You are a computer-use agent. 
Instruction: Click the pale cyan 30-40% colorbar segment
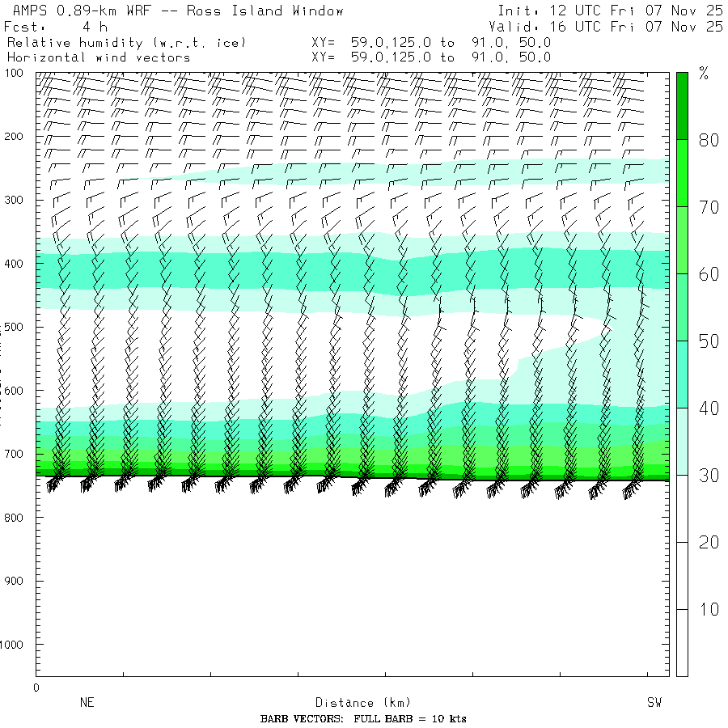[682, 442]
